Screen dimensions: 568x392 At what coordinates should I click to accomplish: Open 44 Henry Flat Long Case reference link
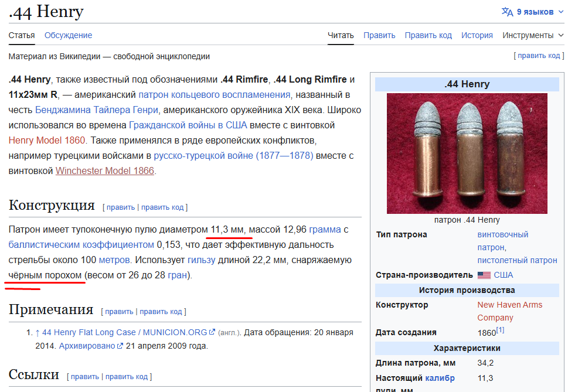(x=125, y=332)
